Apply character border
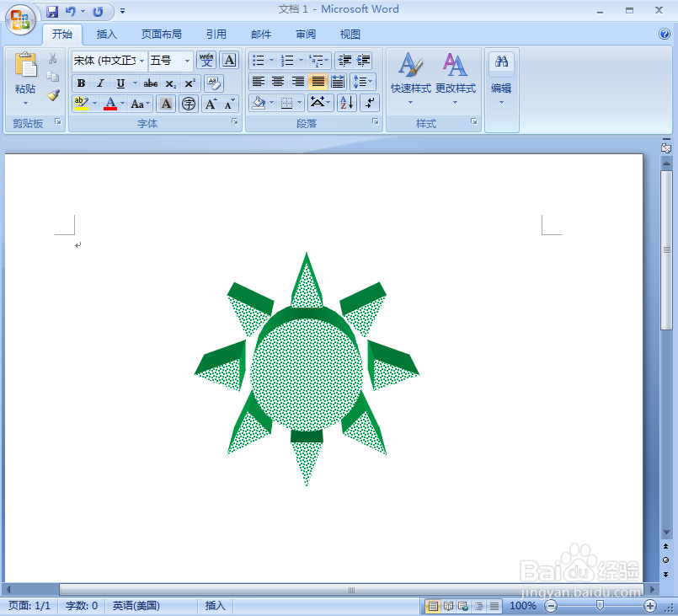This screenshot has height=616, width=678. 229,60
